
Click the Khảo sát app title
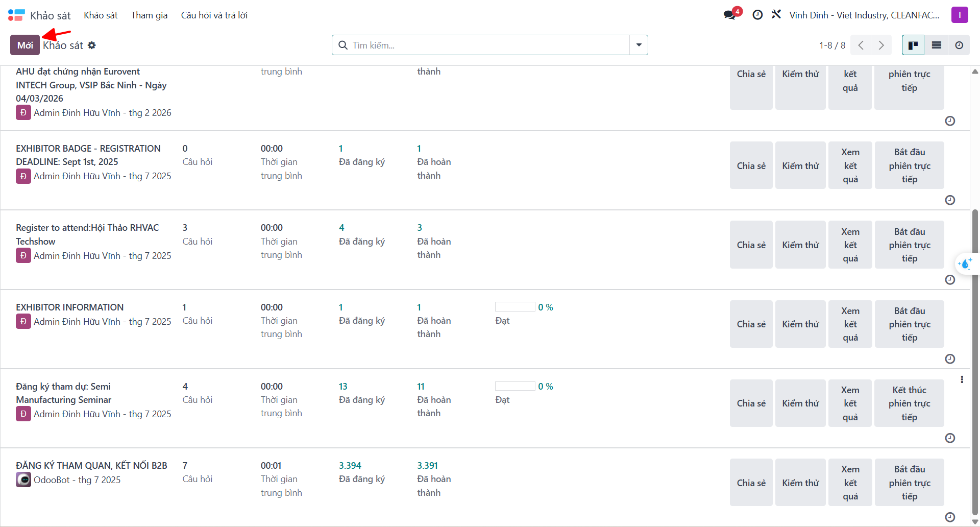(x=51, y=15)
